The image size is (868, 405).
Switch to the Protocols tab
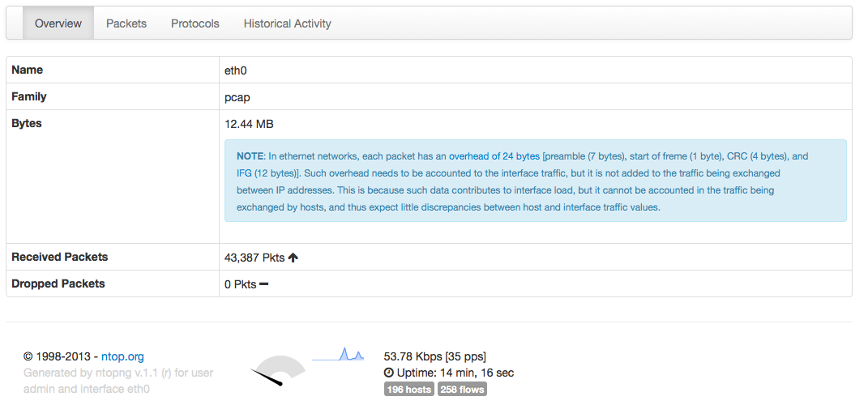coord(195,23)
